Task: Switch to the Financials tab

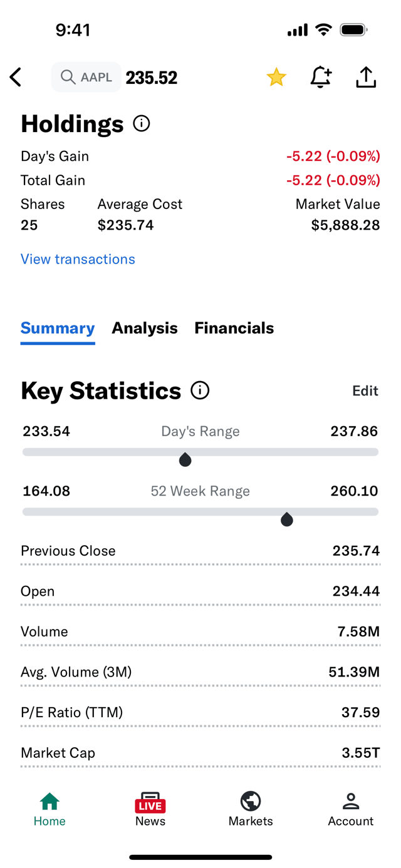Action: [234, 328]
